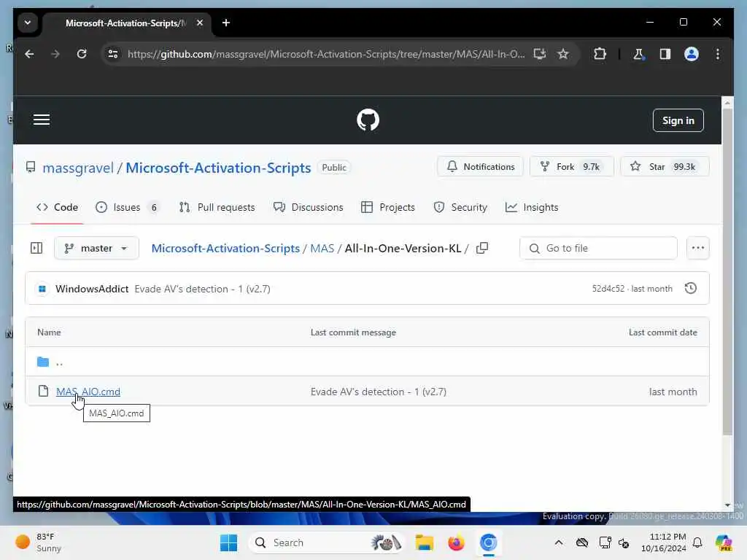This screenshot has height=560, width=747.
Task: Open the Copilot preview icon in taskbar
Action: 724,542
